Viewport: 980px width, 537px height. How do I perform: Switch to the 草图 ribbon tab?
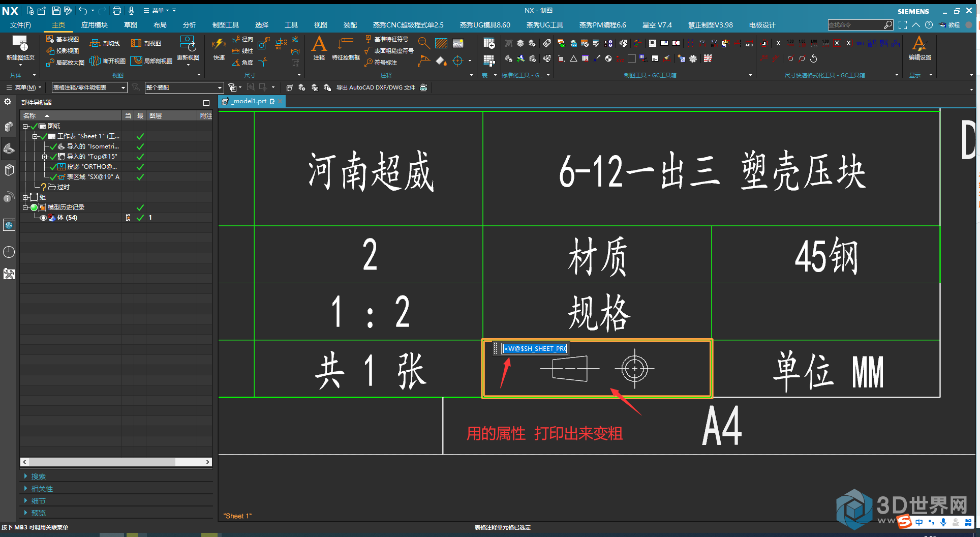131,25
